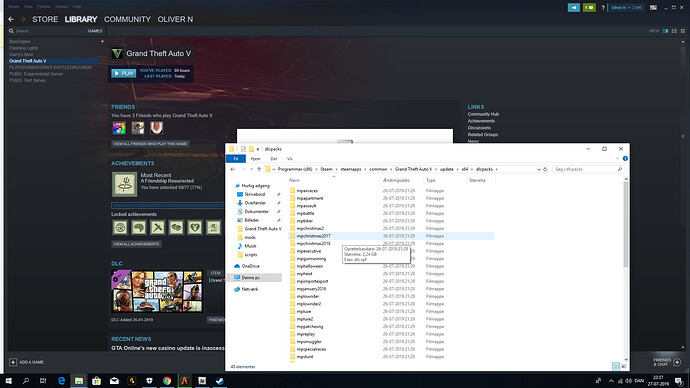Expand the address bar history dropdown
This screenshot has height=388, width=690.
[x=539, y=169]
